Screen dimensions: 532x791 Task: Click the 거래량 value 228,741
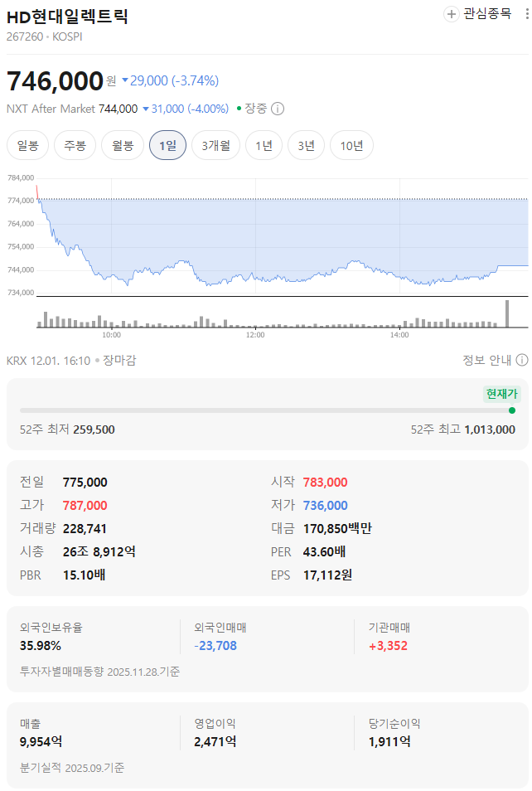[85, 528]
